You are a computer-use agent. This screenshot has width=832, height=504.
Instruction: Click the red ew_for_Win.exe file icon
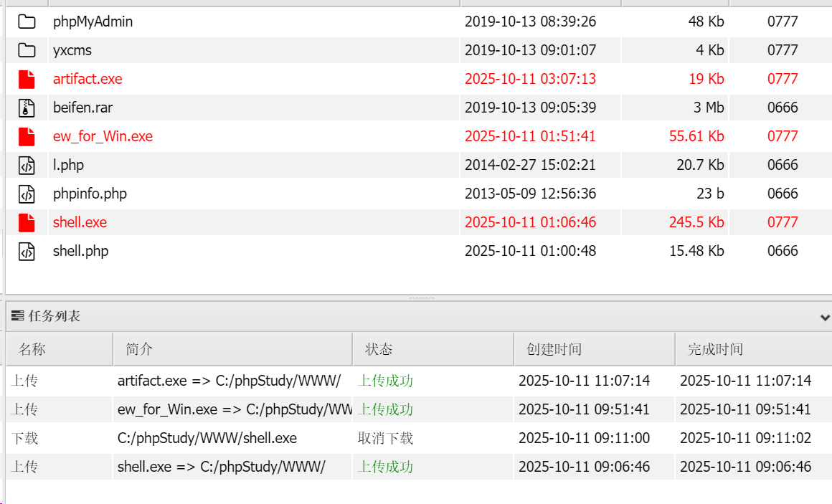pos(27,136)
